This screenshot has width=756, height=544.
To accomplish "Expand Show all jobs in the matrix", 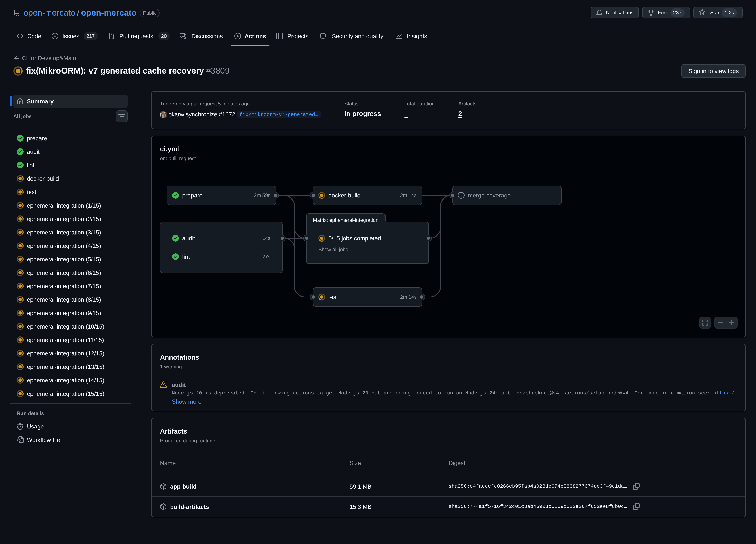I will point(333,249).
